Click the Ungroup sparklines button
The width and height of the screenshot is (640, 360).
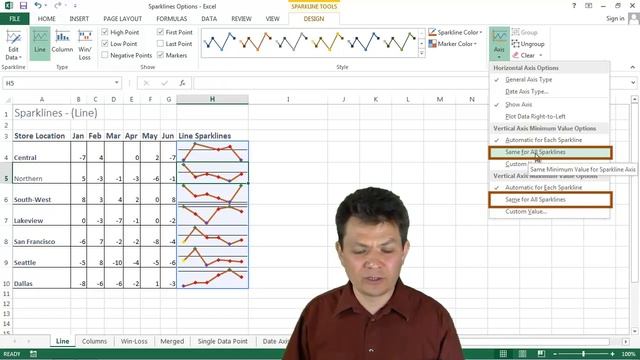[528, 44]
